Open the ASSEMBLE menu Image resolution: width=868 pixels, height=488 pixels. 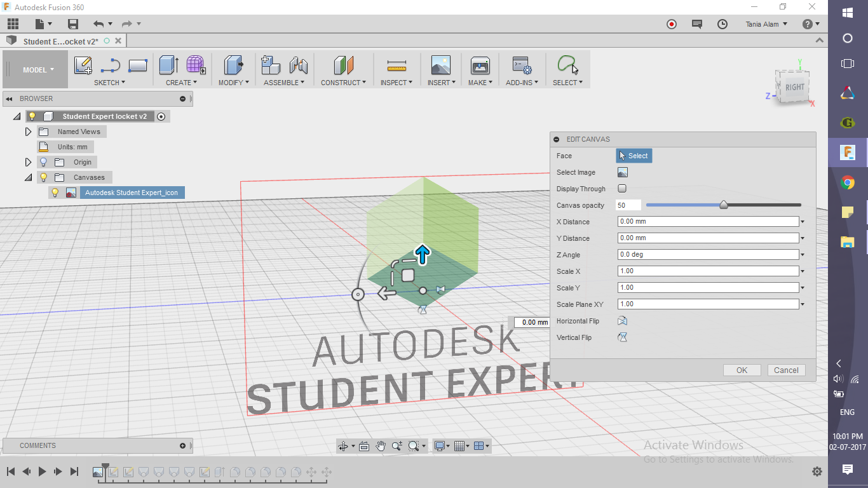pos(284,83)
